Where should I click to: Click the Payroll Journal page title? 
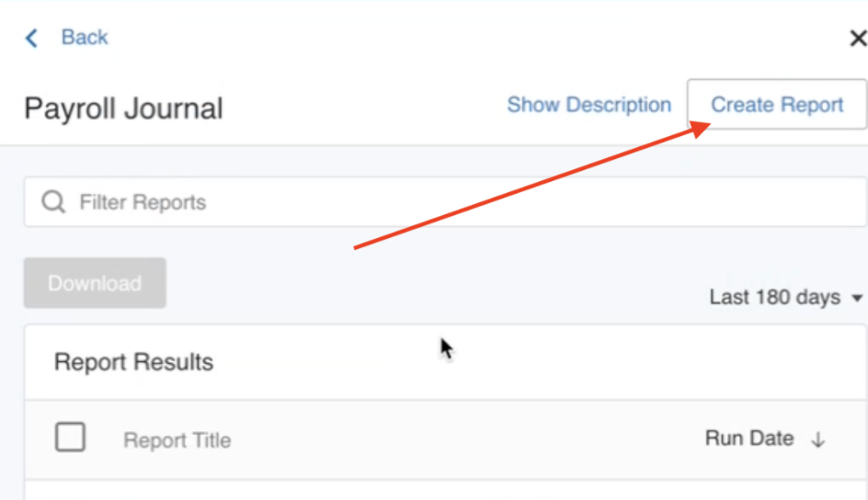coord(123,108)
